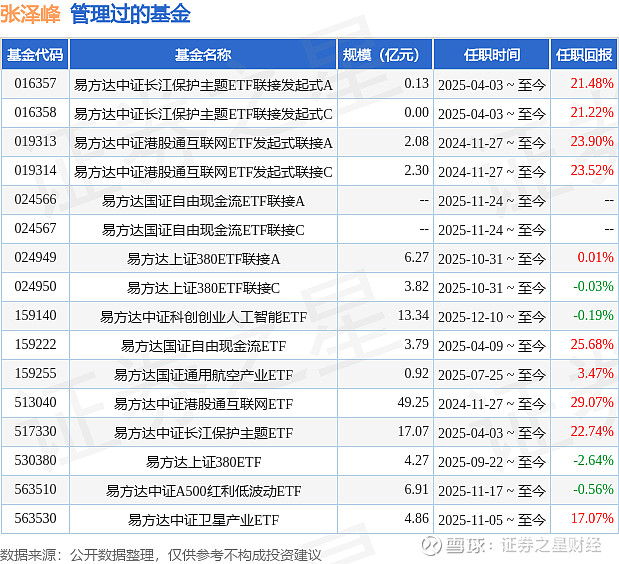The width and height of the screenshot is (619, 564).
Task: Click the 张泽峰 name in title
Action: [30, 15]
